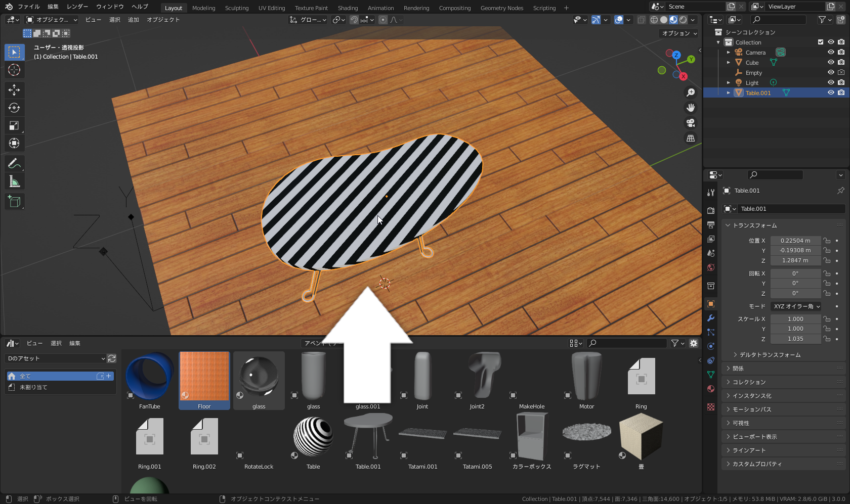Disable Empty object in renders

click(841, 72)
